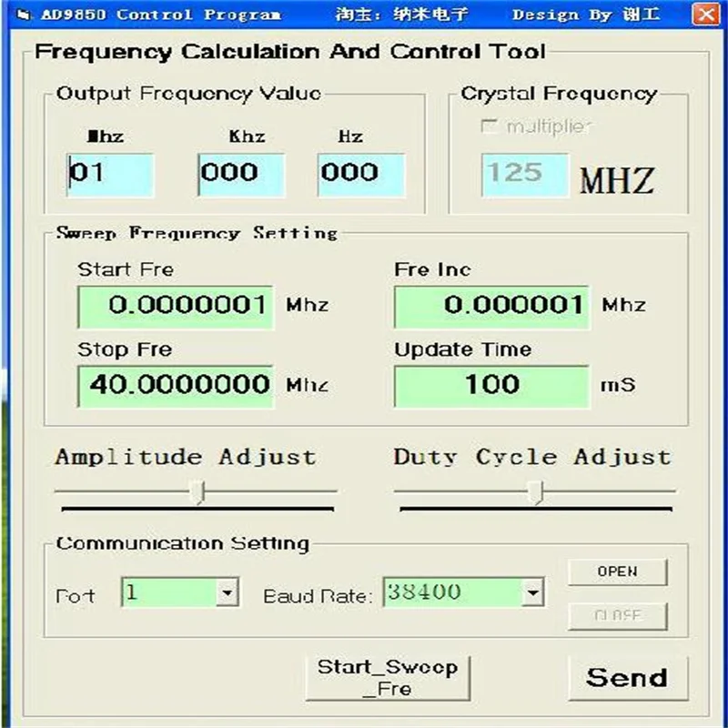Click the Update Time input field
The image size is (728, 728).
tap(492, 387)
